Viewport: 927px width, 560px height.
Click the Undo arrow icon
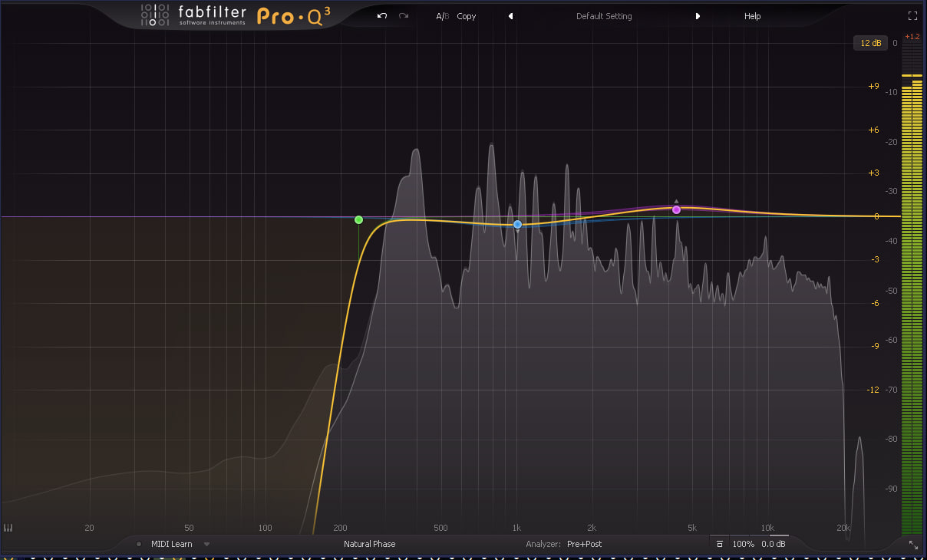[382, 16]
